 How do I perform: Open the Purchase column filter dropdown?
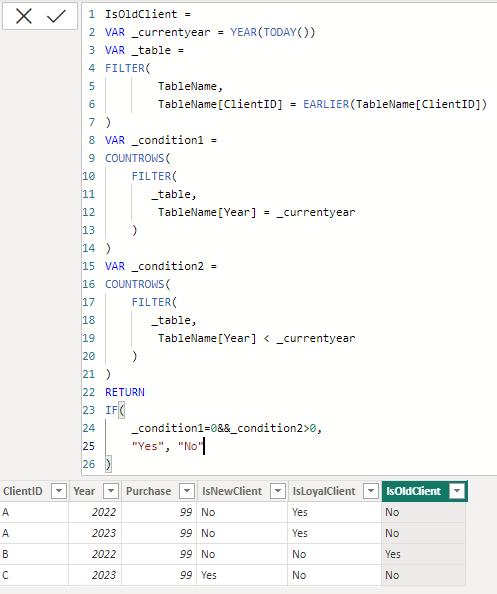(187, 491)
